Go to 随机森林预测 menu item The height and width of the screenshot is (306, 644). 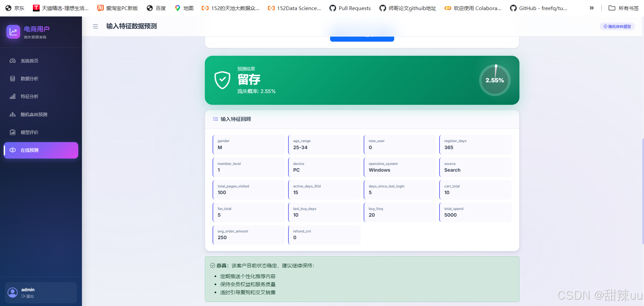click(41, 115)
